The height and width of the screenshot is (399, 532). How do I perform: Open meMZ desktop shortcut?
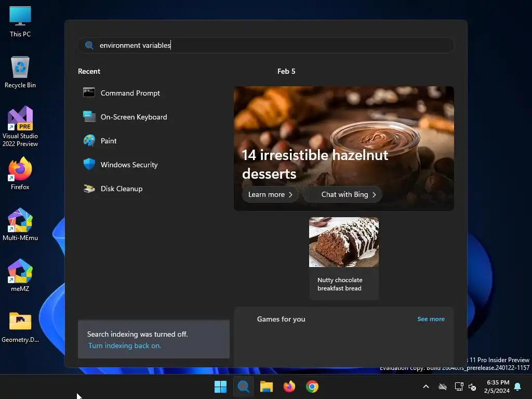[20, 275]
